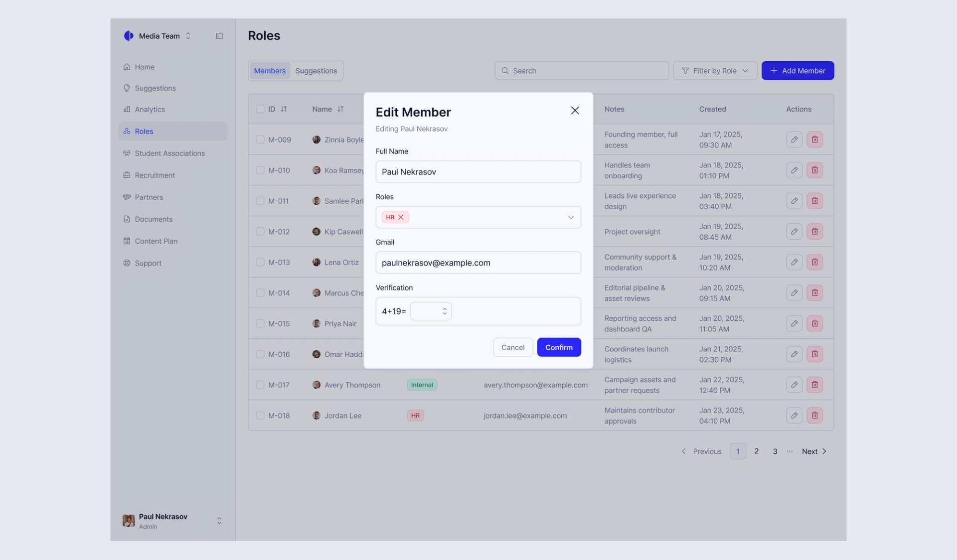Close the Edit Member dialog
The image size is (957, 560).
point(575,111)
